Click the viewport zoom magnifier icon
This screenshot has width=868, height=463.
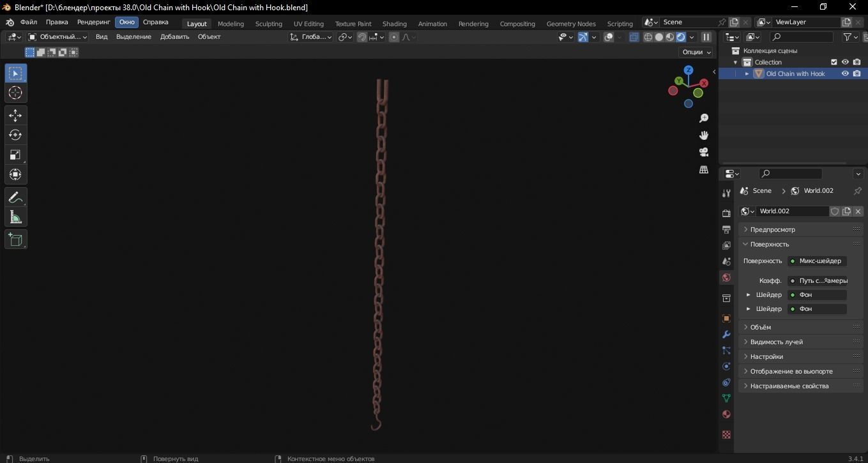[704, 119]
